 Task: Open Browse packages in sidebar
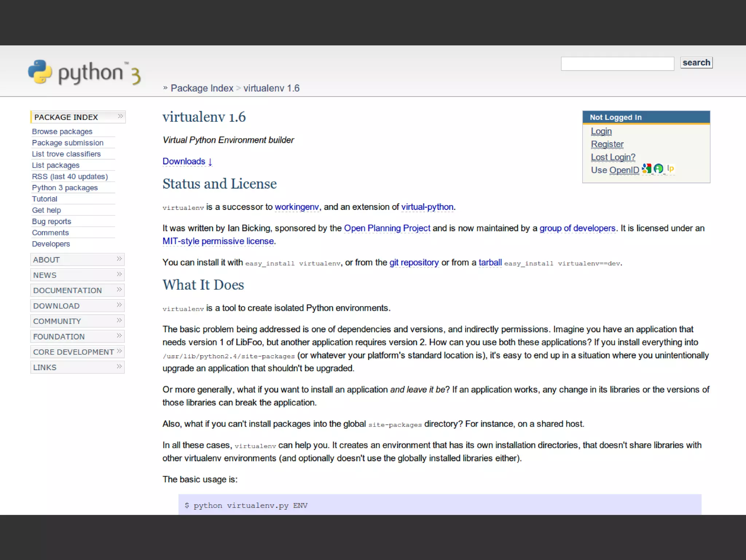[x=62, y=132]
